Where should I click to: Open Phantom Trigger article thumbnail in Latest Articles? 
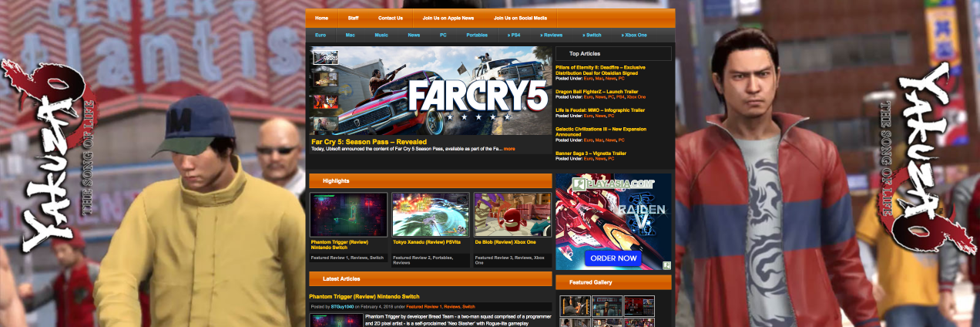(x=337, y=320)
